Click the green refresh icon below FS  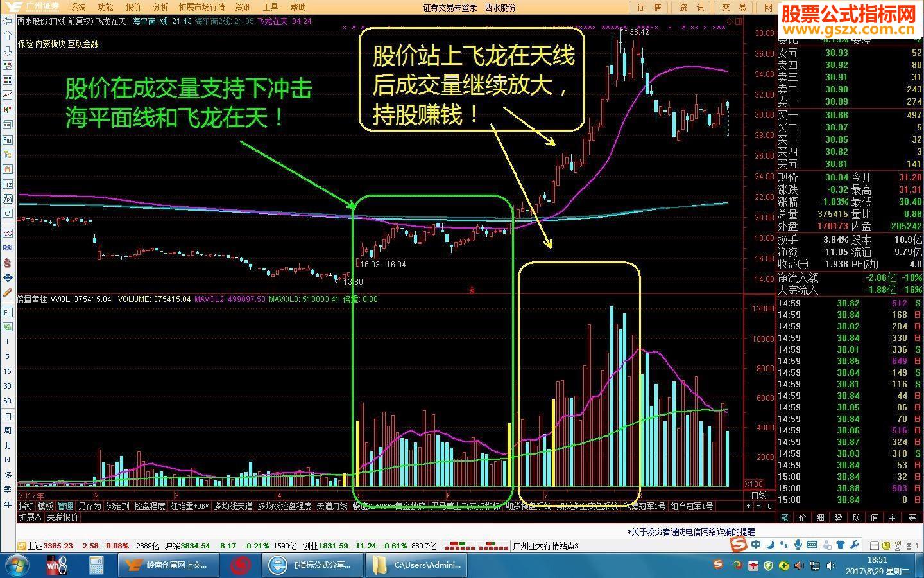coord(8,327)
